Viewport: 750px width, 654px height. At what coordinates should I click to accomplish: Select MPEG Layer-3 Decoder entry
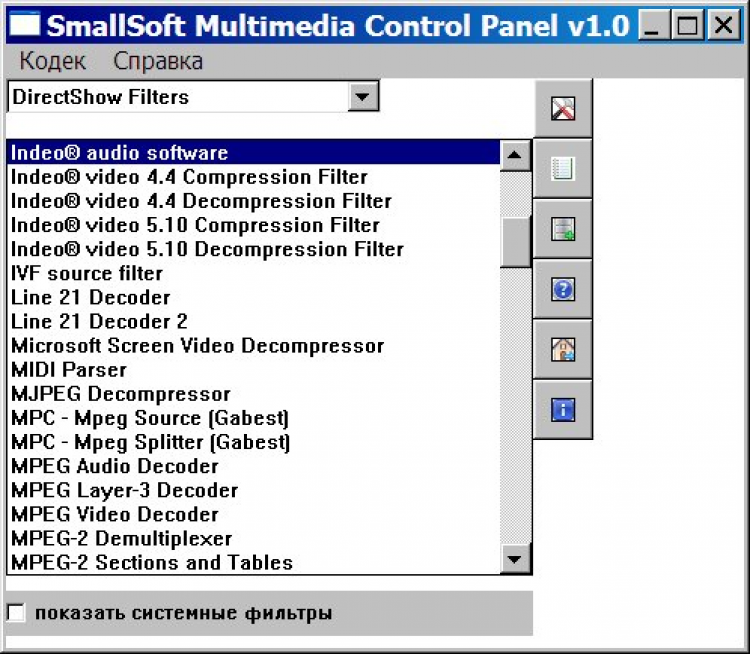254,490
